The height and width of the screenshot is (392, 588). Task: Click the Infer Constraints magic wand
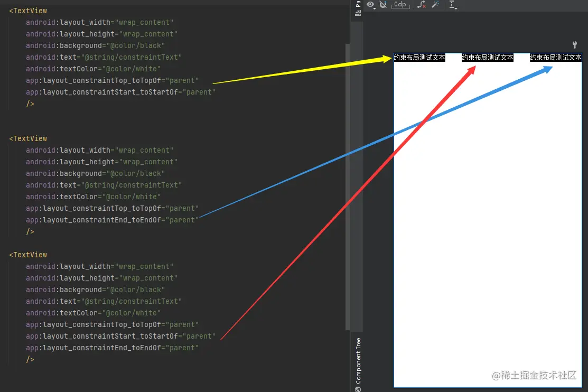pos(435,5)
